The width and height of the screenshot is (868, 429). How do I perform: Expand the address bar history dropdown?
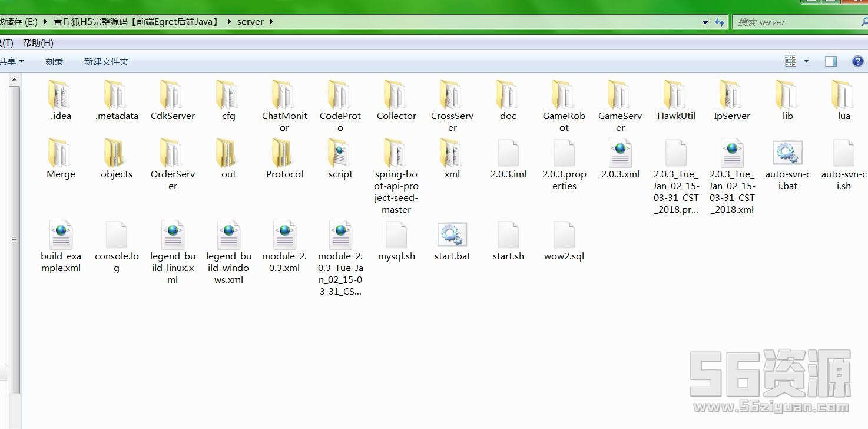coord(704,22)
